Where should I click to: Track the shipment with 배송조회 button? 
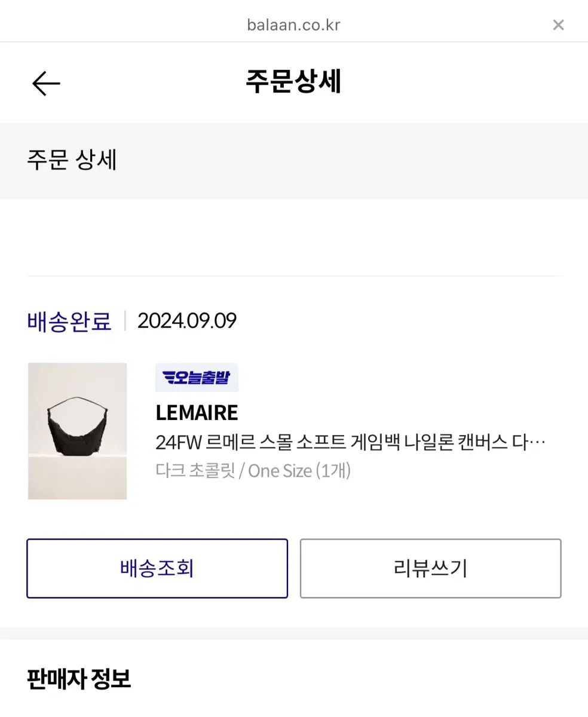[157, 568]
